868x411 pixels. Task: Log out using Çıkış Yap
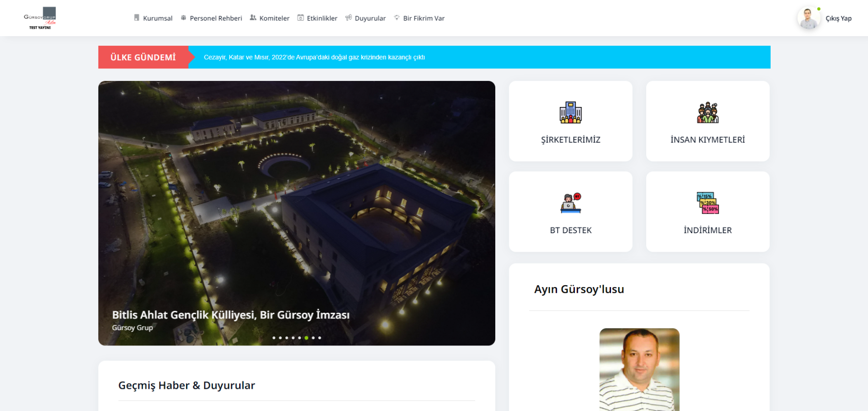pyautogui.click(x=838, y=18)
